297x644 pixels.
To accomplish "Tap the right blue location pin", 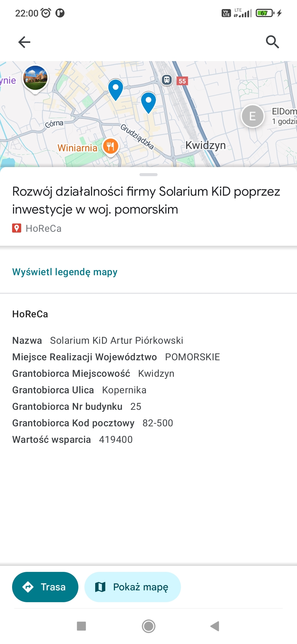I will click(x=148, y=102).
